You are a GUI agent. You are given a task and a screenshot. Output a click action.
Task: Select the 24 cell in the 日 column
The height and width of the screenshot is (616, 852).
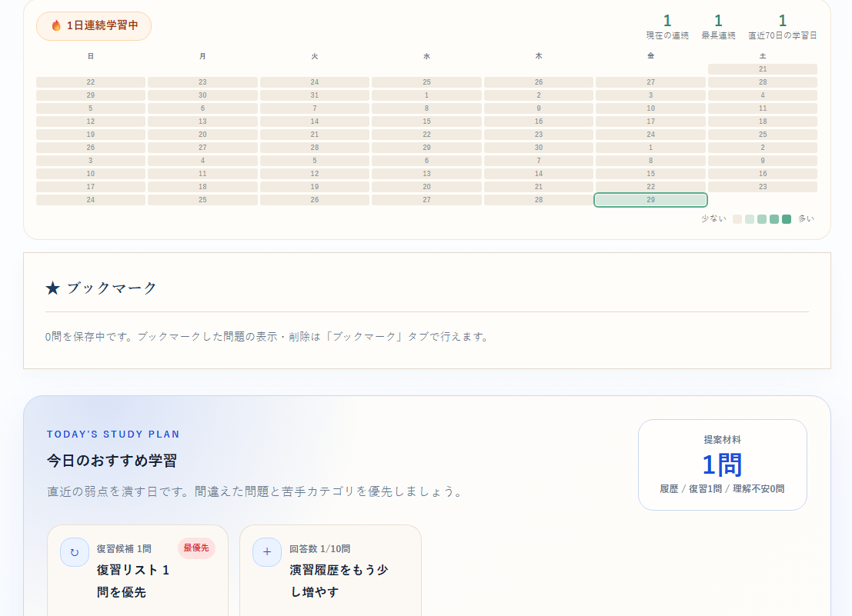[x=91, y=200]
